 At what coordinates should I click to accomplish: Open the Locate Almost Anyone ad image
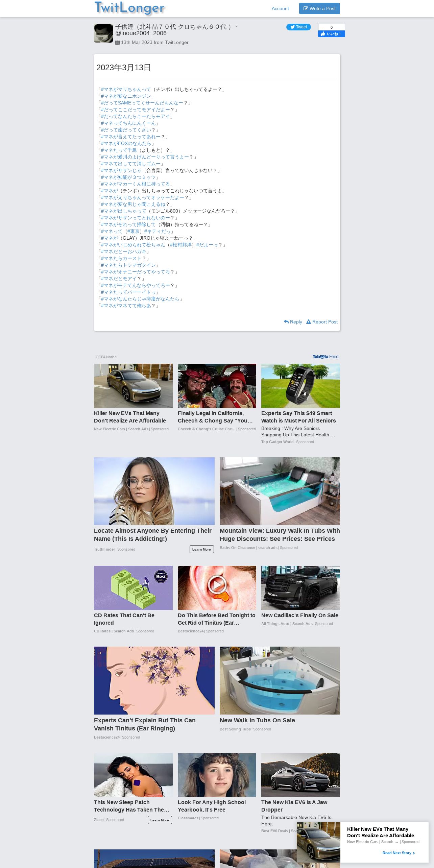pos(154,491)
